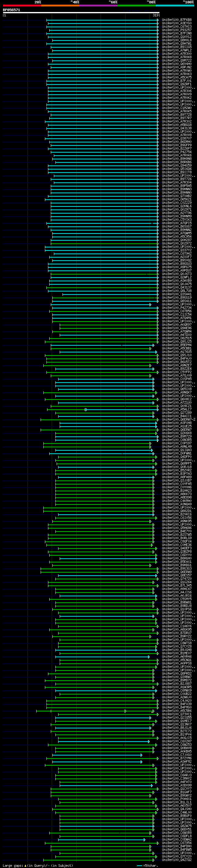Pick the UniRef100_Q0J6T3 hit
197x868 pixels.
click(x=177, y=274)
